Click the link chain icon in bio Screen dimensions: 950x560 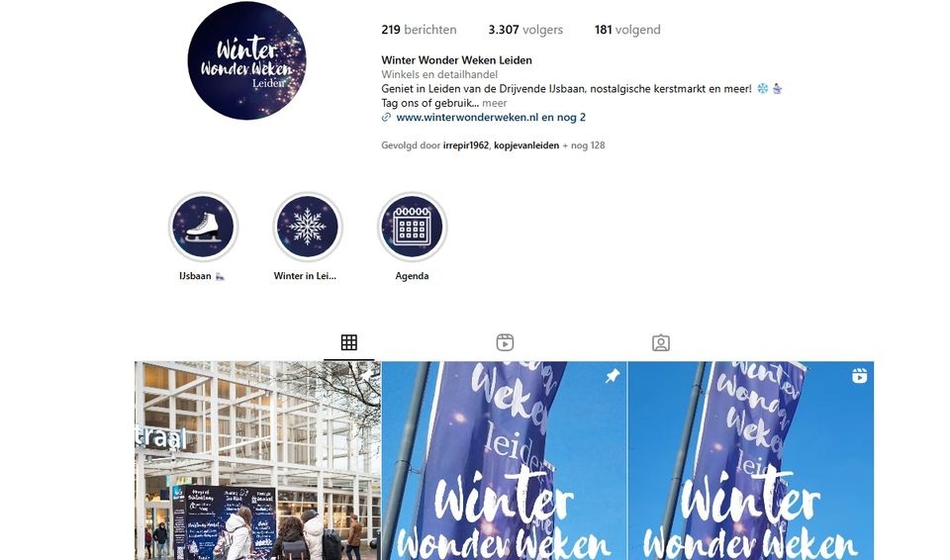click(x=386, y=118)
